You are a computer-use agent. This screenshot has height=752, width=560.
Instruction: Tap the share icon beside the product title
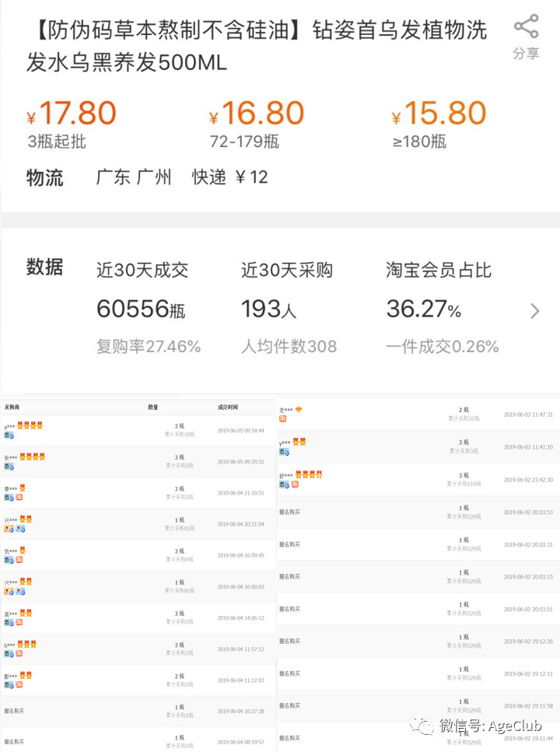coord(526,27)
